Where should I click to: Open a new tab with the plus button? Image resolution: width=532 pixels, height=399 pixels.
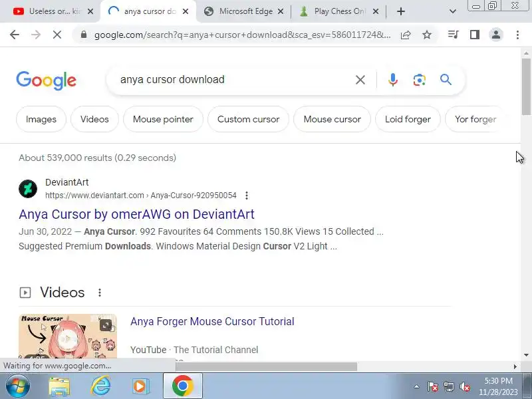401,11
